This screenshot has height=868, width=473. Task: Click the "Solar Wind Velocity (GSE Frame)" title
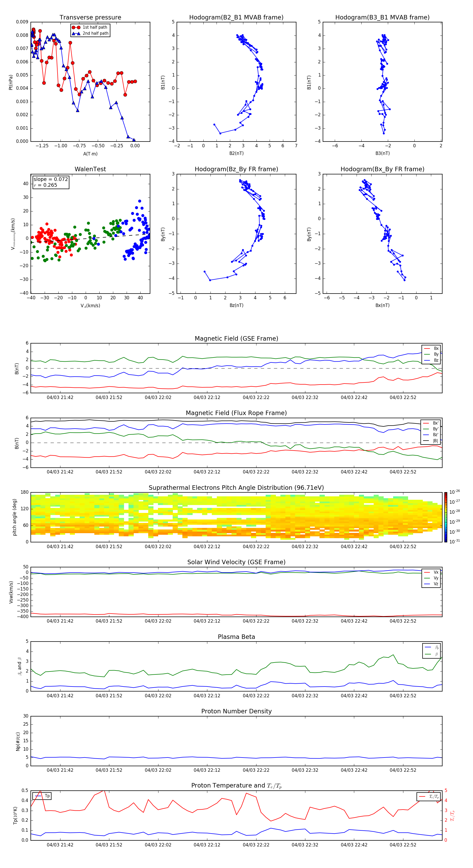pyautogui.click(x=236, y=562)
